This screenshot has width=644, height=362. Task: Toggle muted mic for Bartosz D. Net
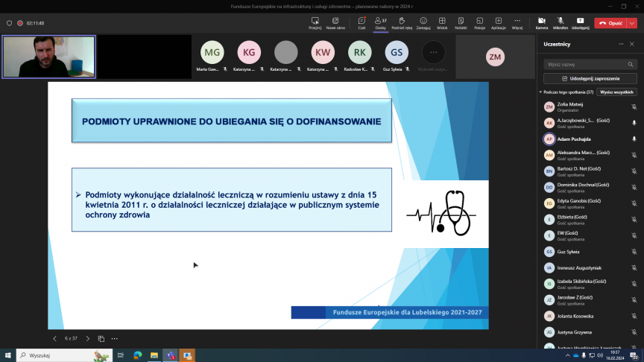tap(634, 171)
